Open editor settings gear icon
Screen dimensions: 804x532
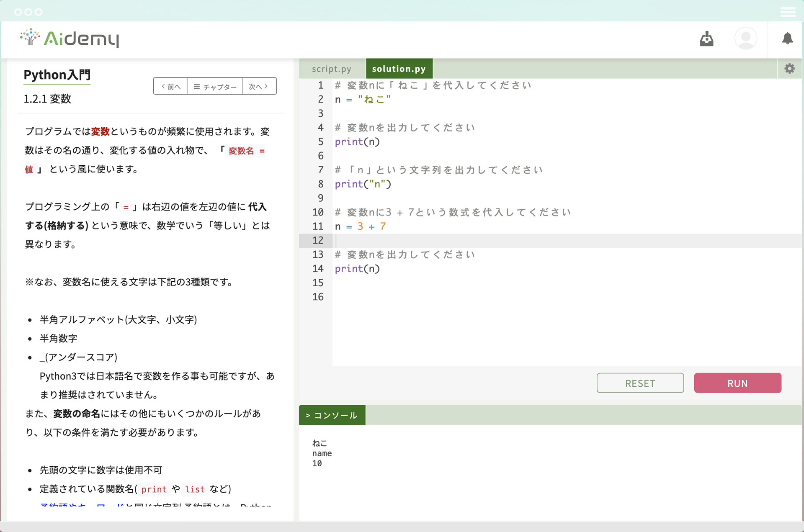click(789, 69)
